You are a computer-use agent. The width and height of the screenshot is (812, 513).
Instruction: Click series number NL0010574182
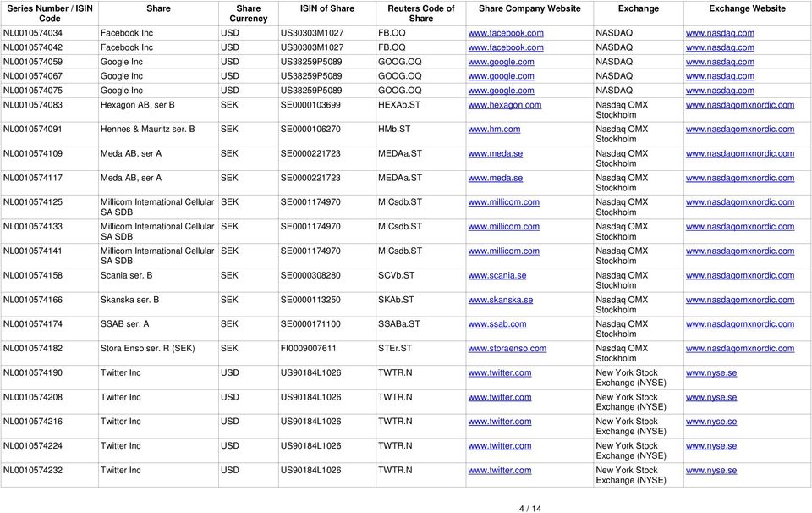pyautogui.click(x=33, y=349)
